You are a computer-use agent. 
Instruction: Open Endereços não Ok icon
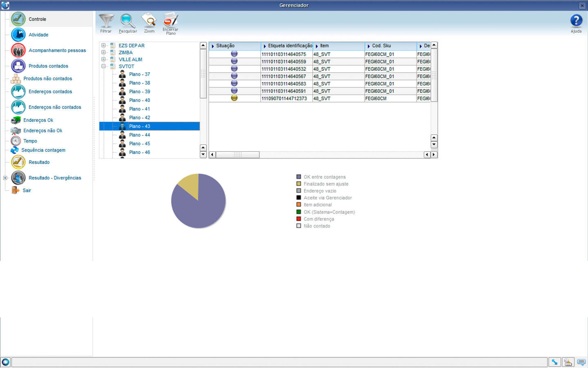[16, 130]
